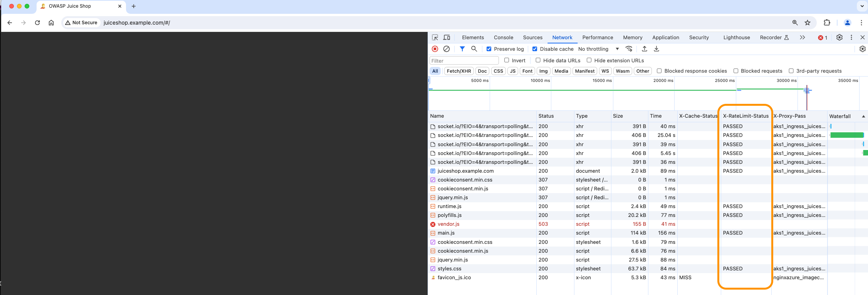
Task: Import HAR file upload icon
Action: 645,49
